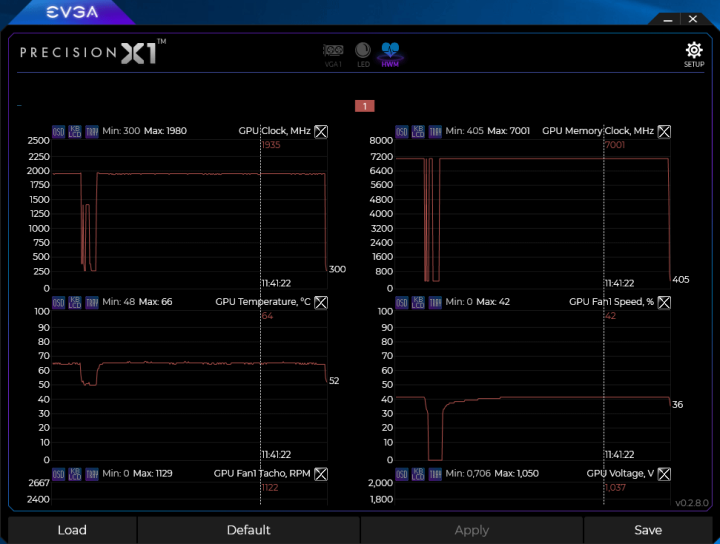Toggle KB LCD for GPU Fan1 Tacho graph

click(x=75, y=474)
